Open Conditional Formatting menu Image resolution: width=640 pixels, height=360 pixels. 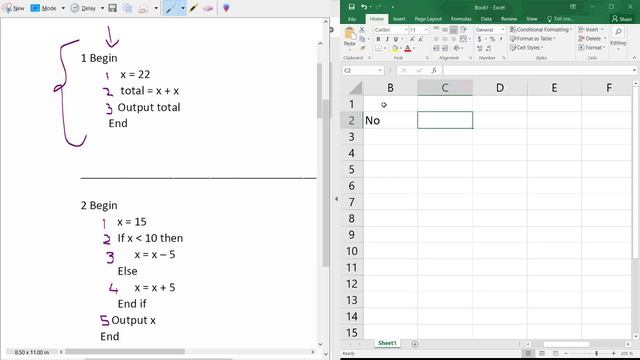point(541,30)
